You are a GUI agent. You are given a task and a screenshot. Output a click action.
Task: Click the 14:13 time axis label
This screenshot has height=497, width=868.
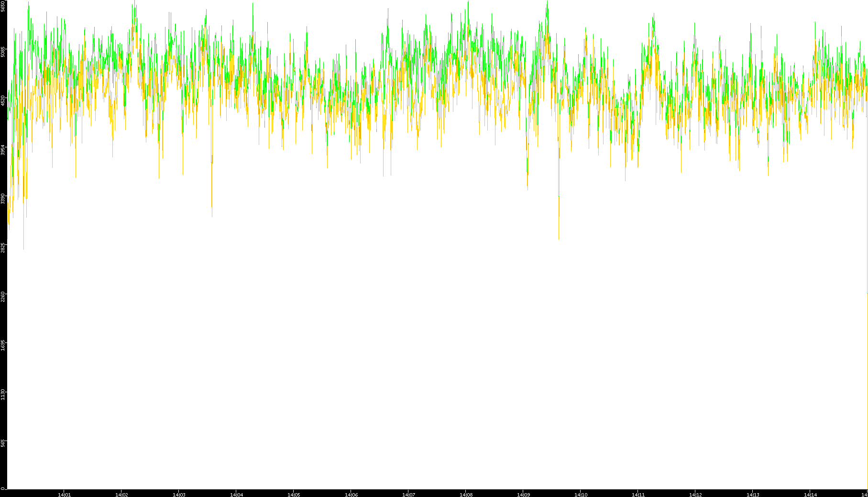(x=753, y=495)
